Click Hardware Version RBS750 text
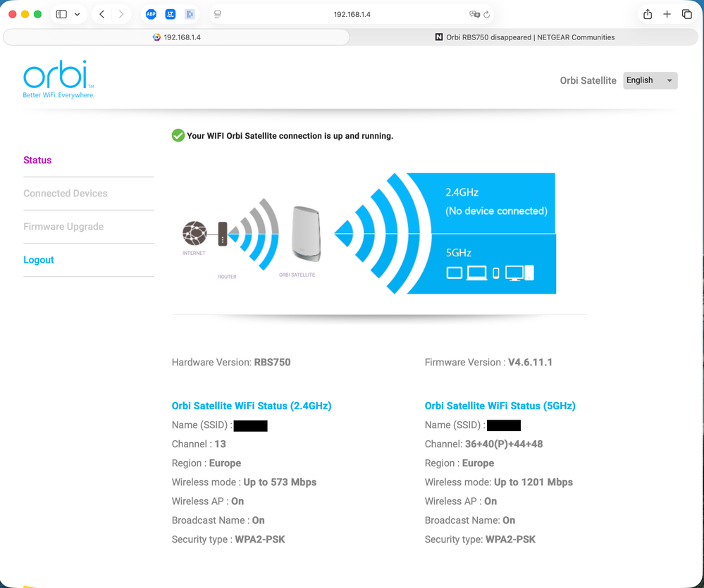 coord(231,363)
